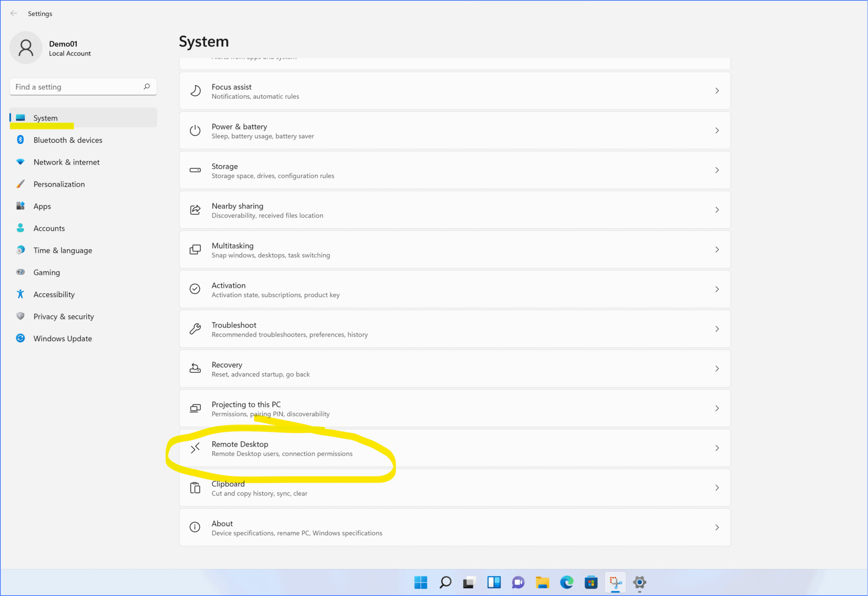Go to Network & internet

[x=83, y=162]
